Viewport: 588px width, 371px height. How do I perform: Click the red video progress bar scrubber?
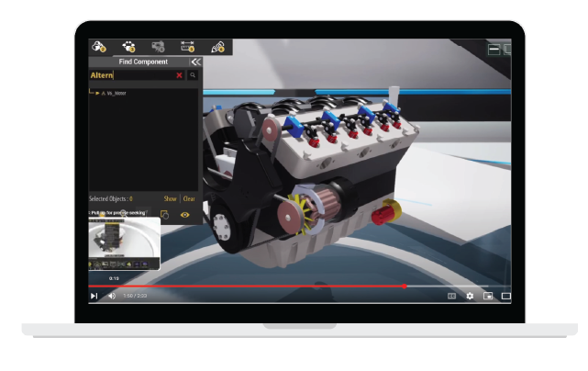click(405, 286)
